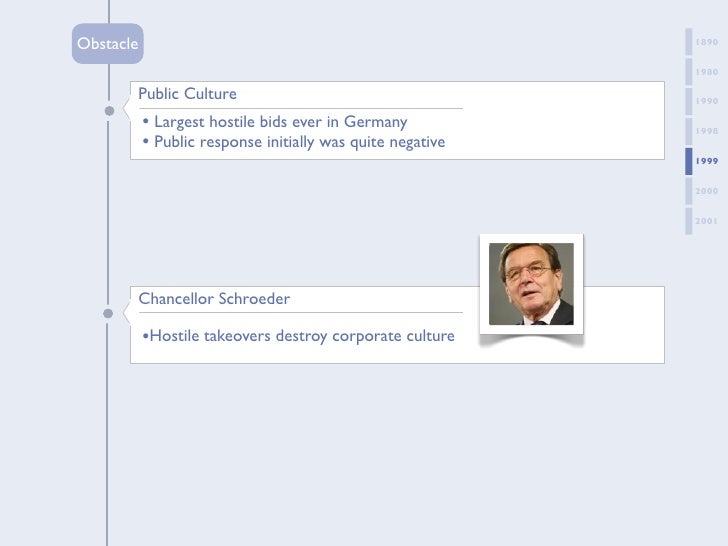Viewport: 728px width, 546px height.
Task: Click the highlighted 1999 year marker
Action: pos(707,161)
